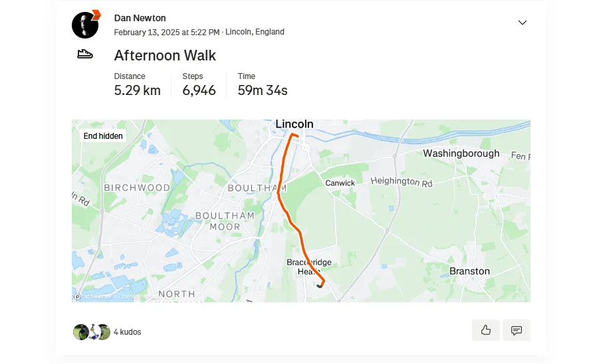Open the Afternoon Walk activity title

[165, 56]
